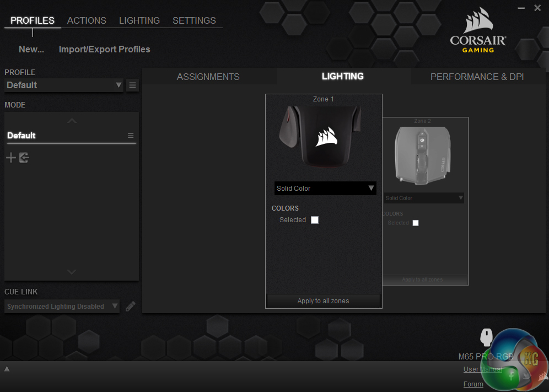The image size is (549, 392).
Task: Open the User Manual link
Action: pyautogui.click(x=482, y=369)
